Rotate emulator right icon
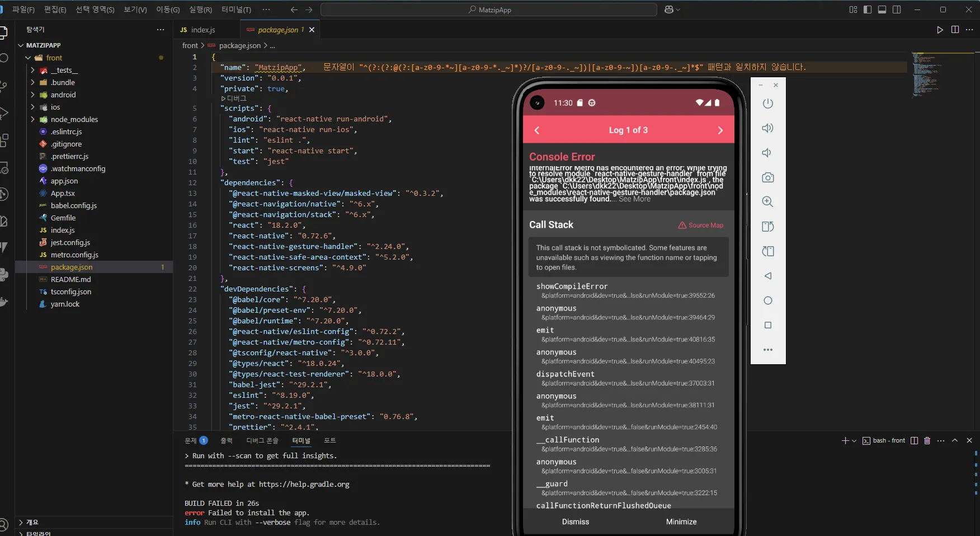This screenshot has height=536, width=980. [768, 251]
